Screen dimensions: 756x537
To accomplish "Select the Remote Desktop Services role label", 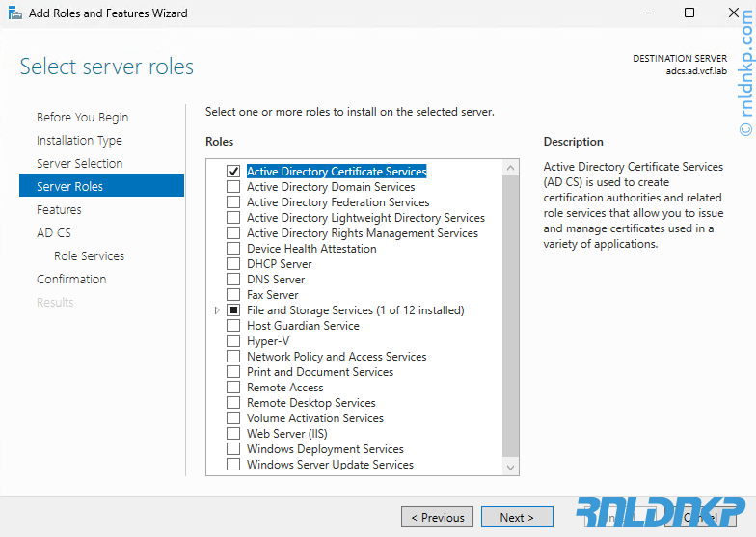I will pyautogui.click(x=310, y=403).
